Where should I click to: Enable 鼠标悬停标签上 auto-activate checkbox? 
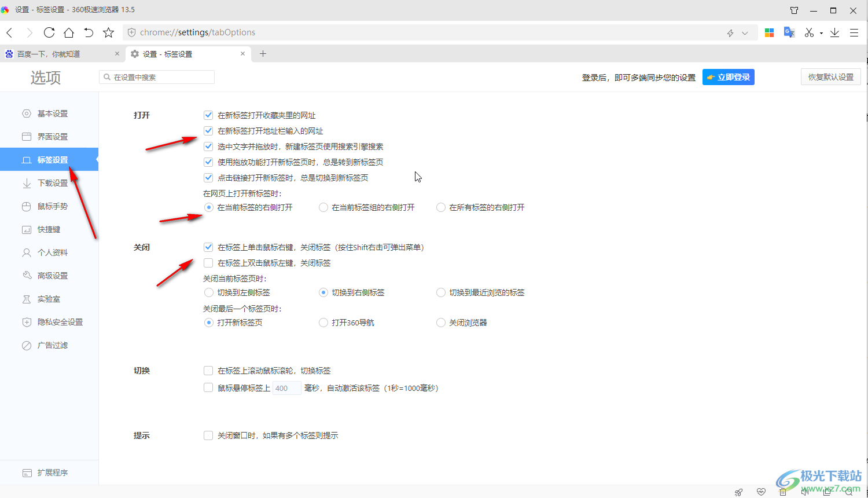tap(208, 388)
